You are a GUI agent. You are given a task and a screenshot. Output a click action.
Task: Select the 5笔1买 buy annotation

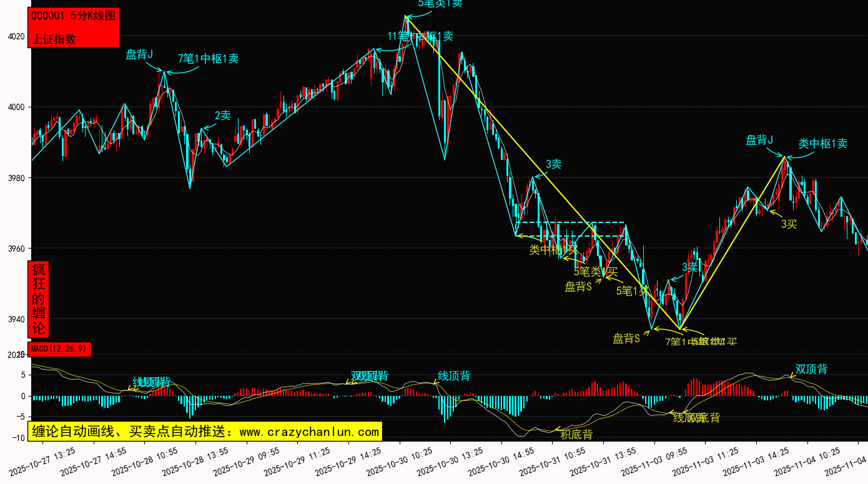(632, 290)
